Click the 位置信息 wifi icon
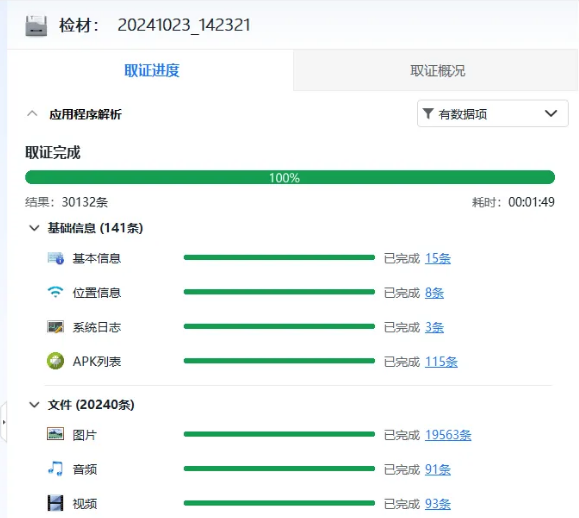Viewport: 579px width, 518px height. click(x=55, y=292)
